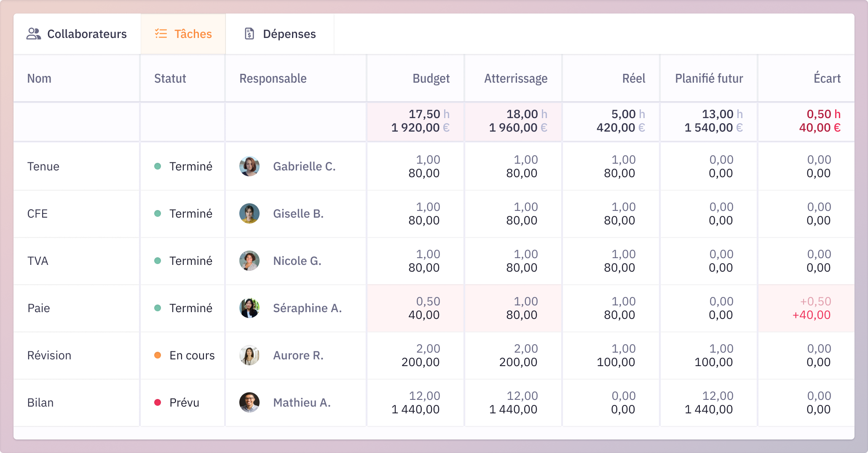Image resolution: width=868 pixels, height=453 pixels.
Task: Click the orange status dot for Révision
Action: (158, 355)
